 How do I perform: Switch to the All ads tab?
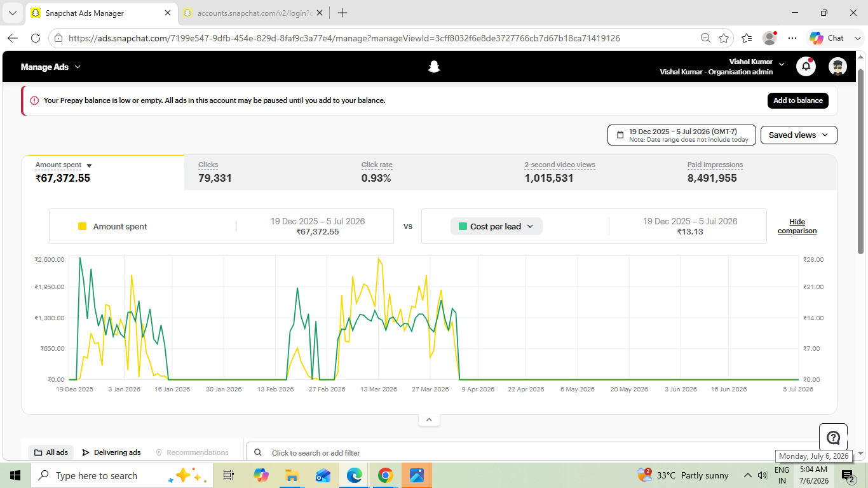click(x=51, y=452)
